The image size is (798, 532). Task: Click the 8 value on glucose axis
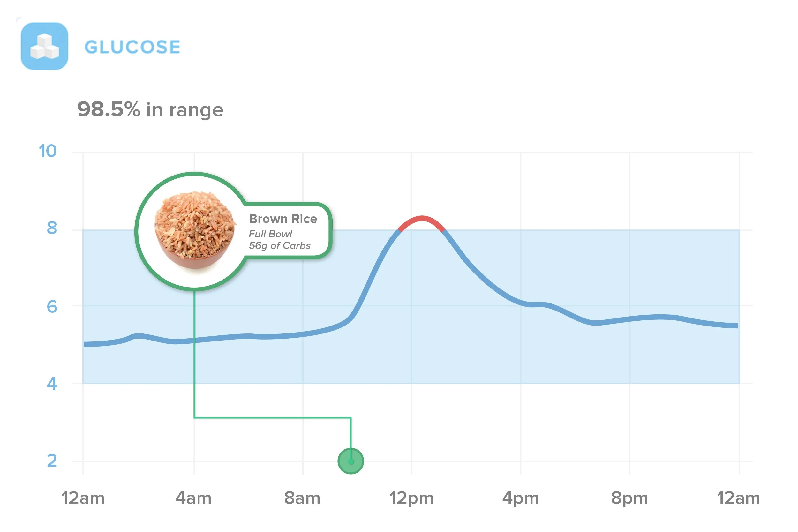tap(52, 228)
